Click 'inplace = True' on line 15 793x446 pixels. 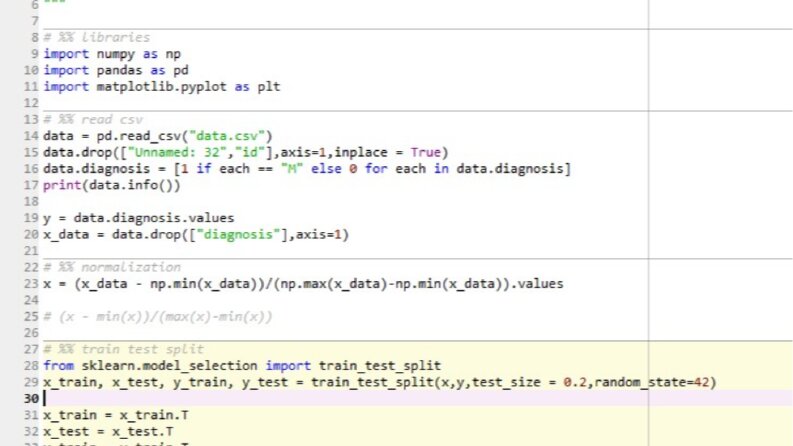[x=387, y=152]
